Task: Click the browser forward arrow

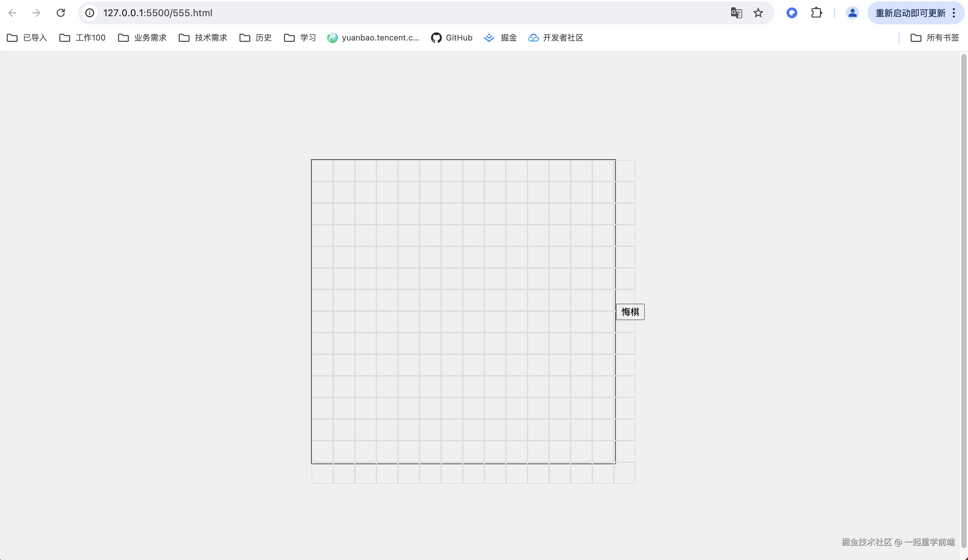Action: pos(36,13)
